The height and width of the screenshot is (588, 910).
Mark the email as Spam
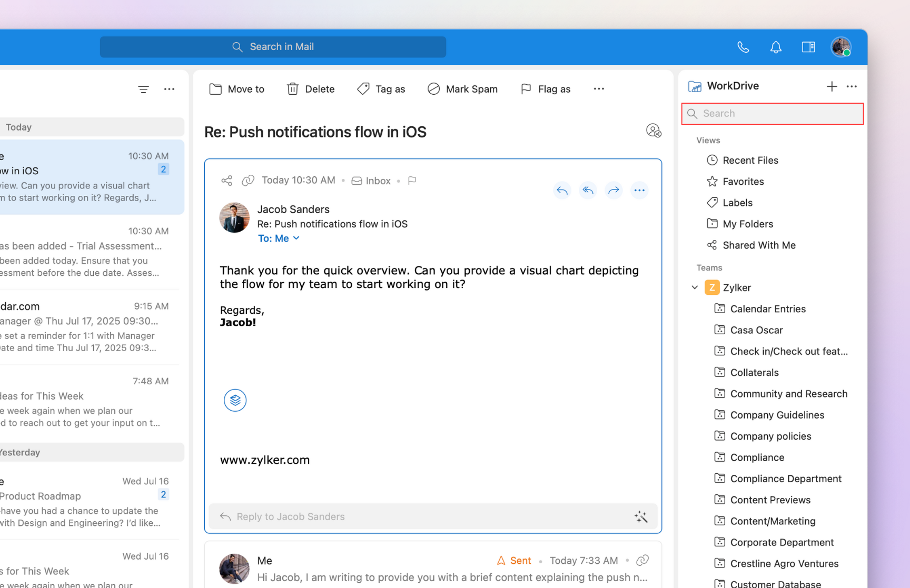click(462, 89)
